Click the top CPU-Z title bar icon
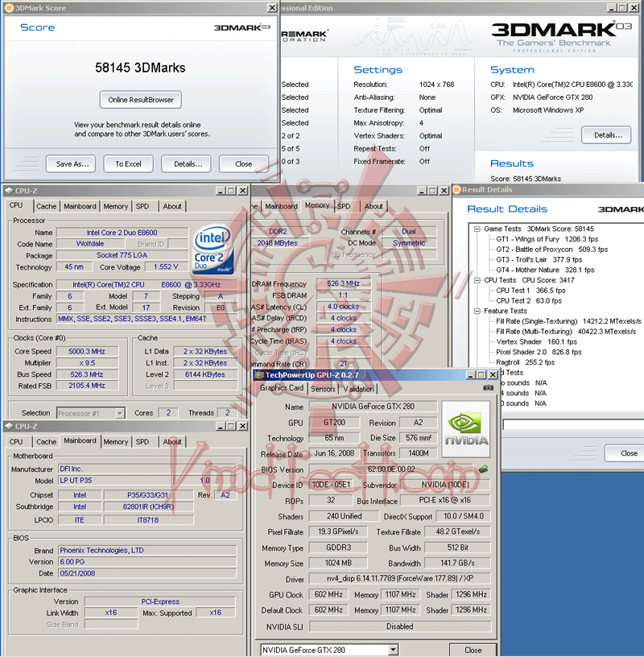This screenshot has width=644, height=657. (x=9, y=191)
